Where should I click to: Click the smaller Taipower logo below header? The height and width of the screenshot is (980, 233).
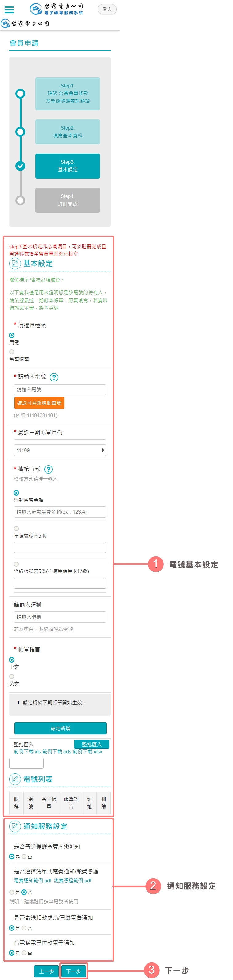(x=25, y=24)
